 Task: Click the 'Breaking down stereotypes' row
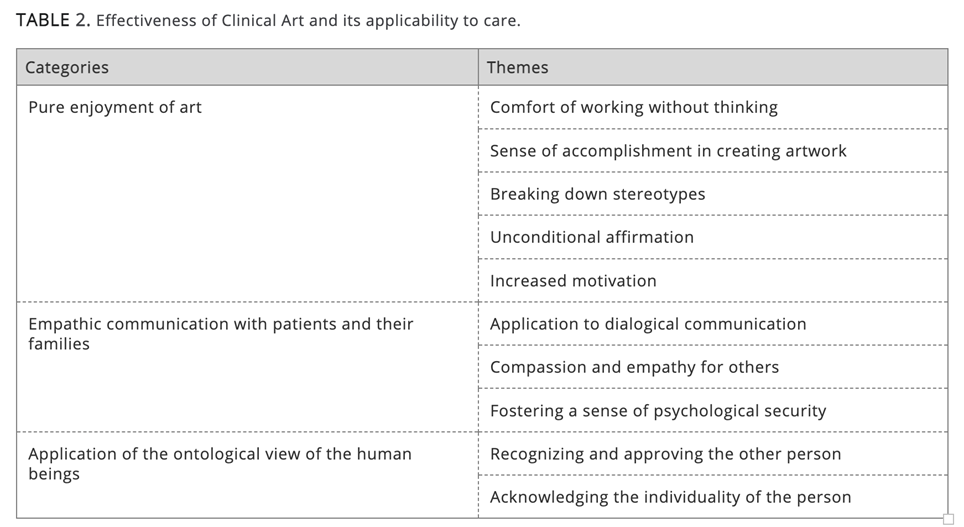(597, 194)
